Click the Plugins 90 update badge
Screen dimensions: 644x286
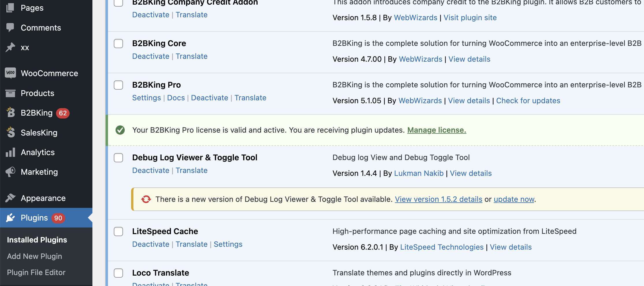point(58,218)
